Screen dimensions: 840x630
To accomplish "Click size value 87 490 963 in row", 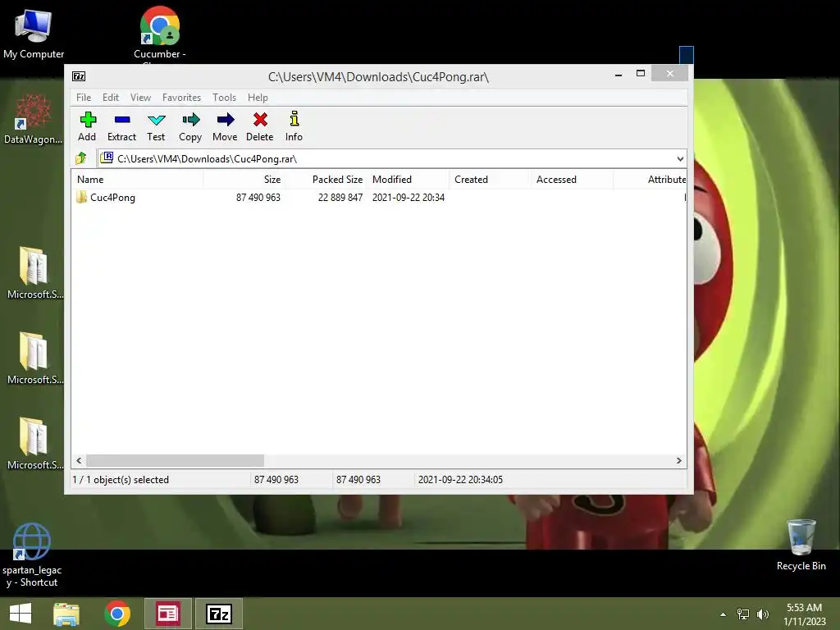I will pos(258,197).
